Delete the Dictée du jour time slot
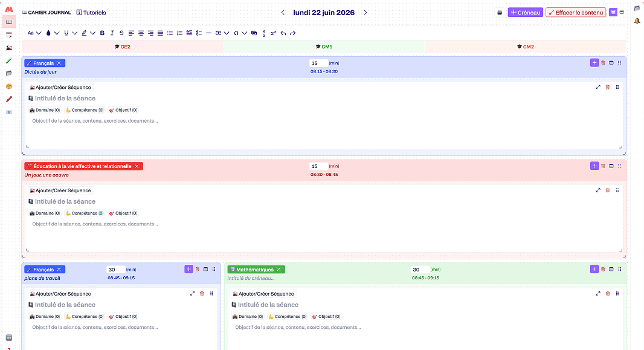Image resolution: width=644 pixels, height=350 pixels. (603, 63)
